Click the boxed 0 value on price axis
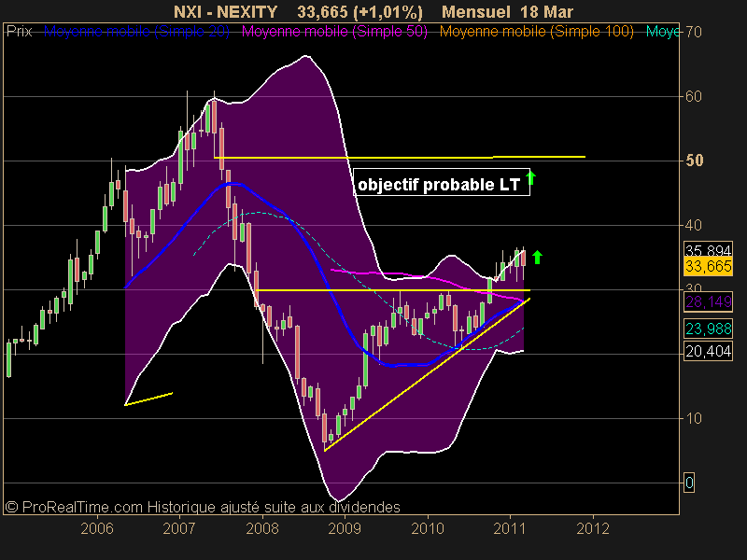The width and height of the screenshot is (747, 560). 689,483
